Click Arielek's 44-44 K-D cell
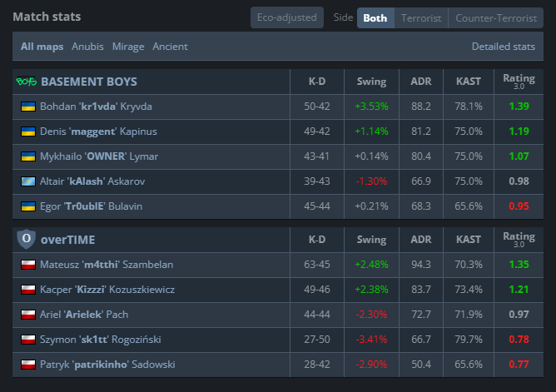Image resolution: width=556 pixels, height=392 pixels. coord(317,315)
